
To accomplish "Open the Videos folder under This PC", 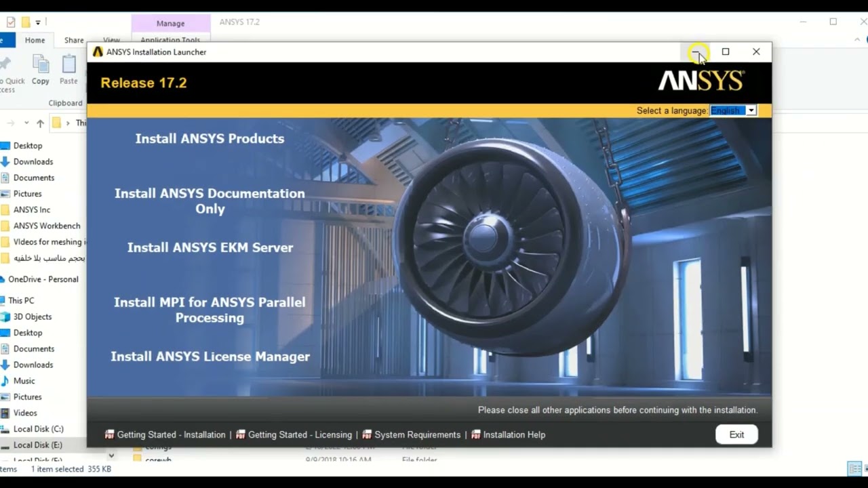I will [25, 413].
